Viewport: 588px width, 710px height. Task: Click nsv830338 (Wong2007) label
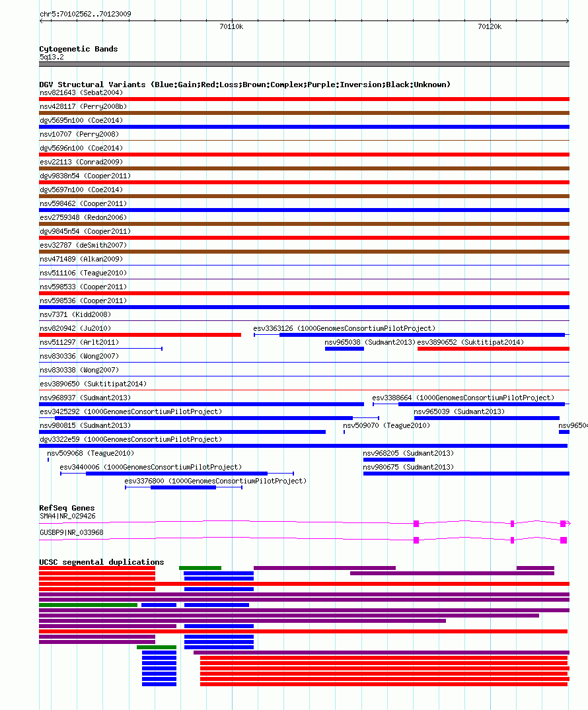[79, 371]
